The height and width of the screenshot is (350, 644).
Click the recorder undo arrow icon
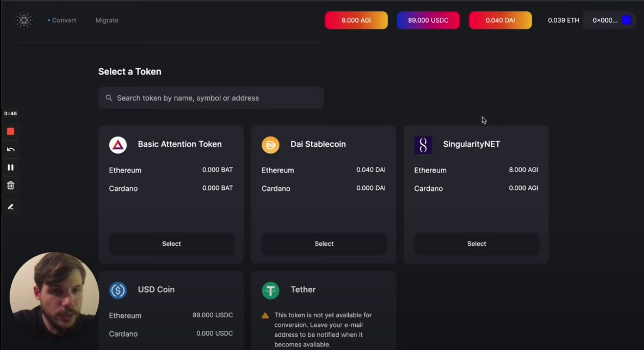point(10,149)
